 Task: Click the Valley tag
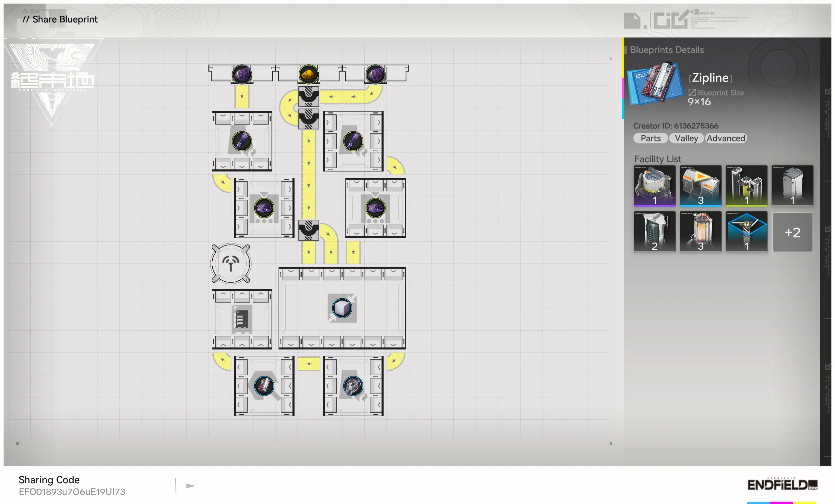686,138
